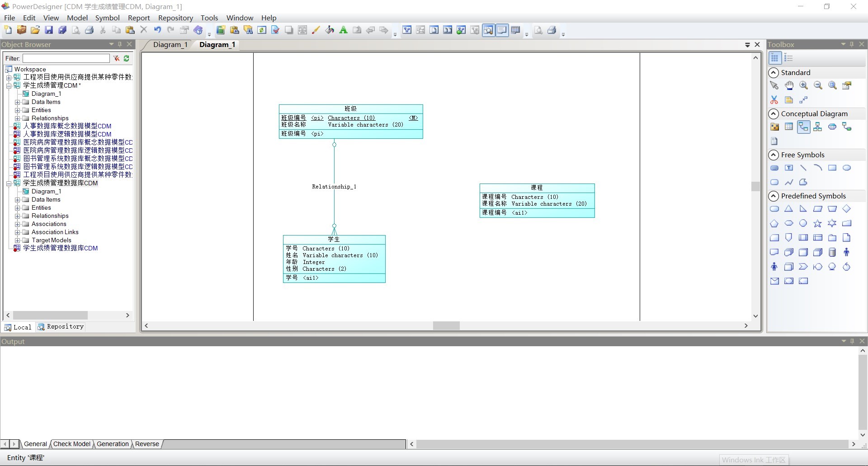Image resolution: width=868 pixels, height=466 pixels.
Task: Click the Undo arrow in the toolbar
Action: pos(157,30)
